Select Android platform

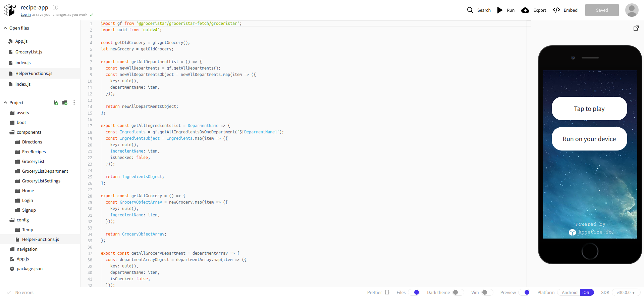coord(569,292)
